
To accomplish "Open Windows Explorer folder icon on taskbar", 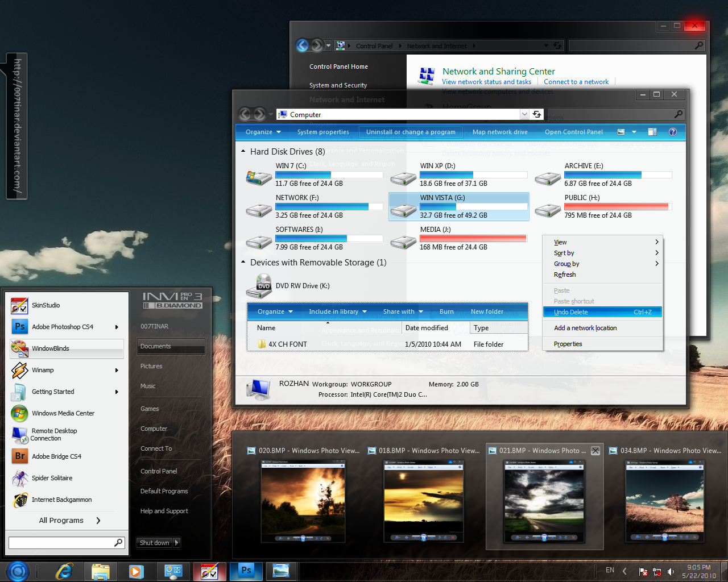I will pos(100,571).
